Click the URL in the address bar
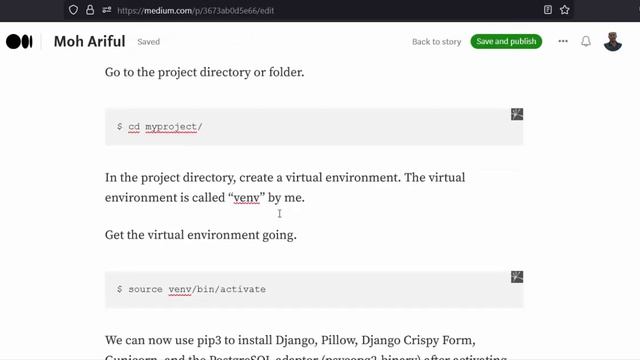The width and height of the screenshot is (640, 360). click(196, 11)
